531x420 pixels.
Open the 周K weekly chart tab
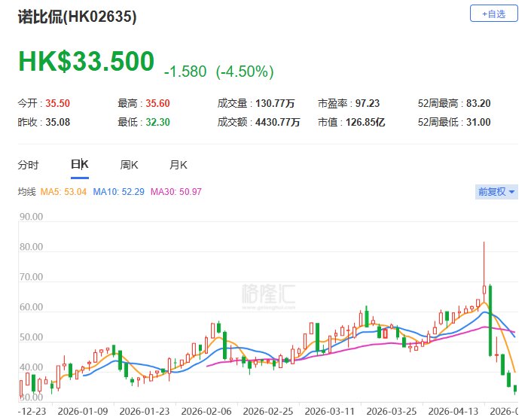click(x=129, y=165)
